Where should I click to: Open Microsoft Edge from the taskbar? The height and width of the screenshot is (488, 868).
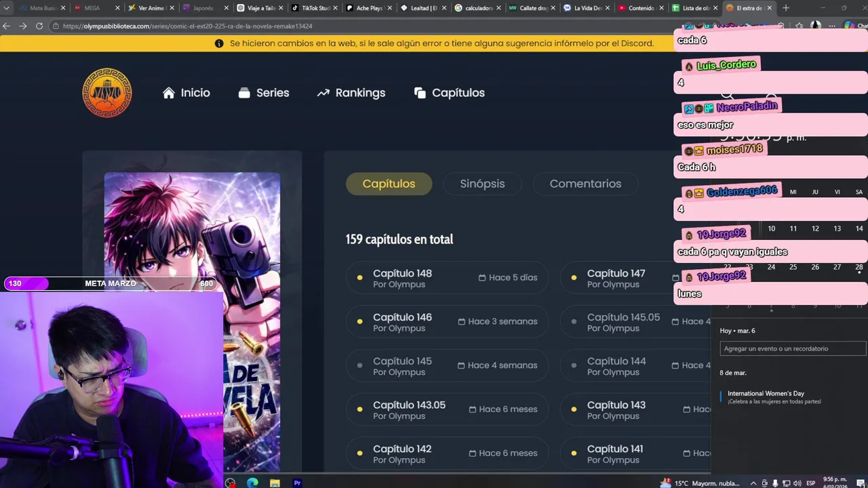(x=252, y=483)
